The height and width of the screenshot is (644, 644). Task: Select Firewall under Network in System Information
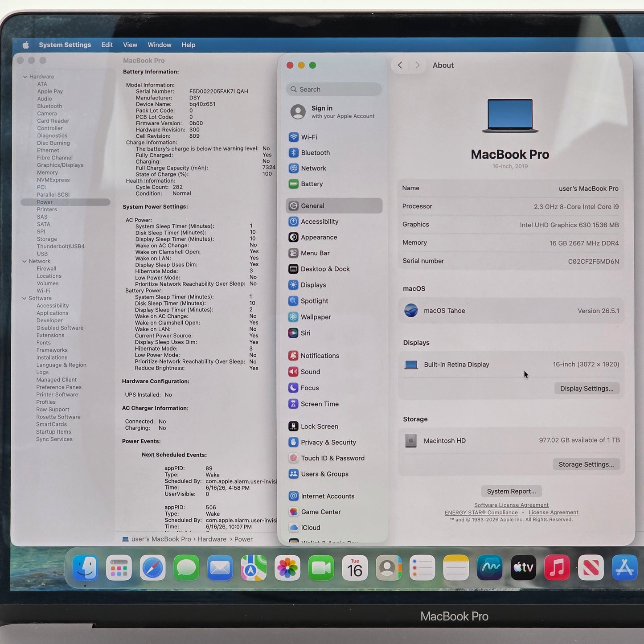(46, 269)
